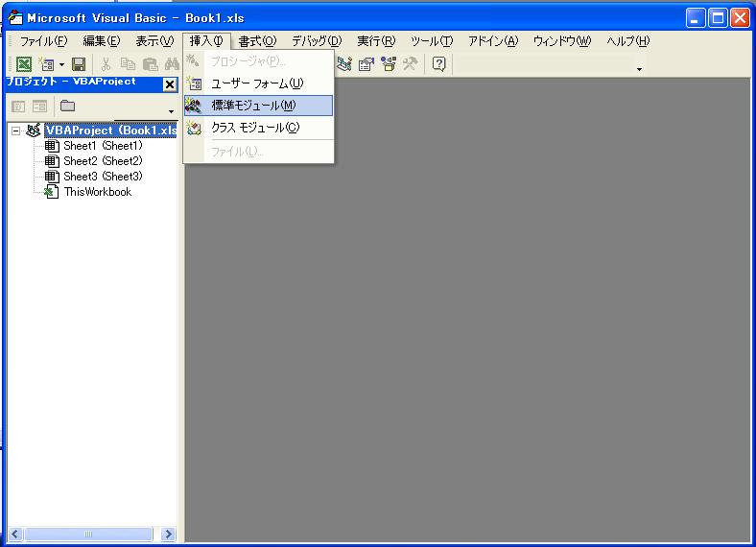Click the UserForm icon in Insert menu
The height and width of the screenshot is (547, 756).
pos(195,83)
